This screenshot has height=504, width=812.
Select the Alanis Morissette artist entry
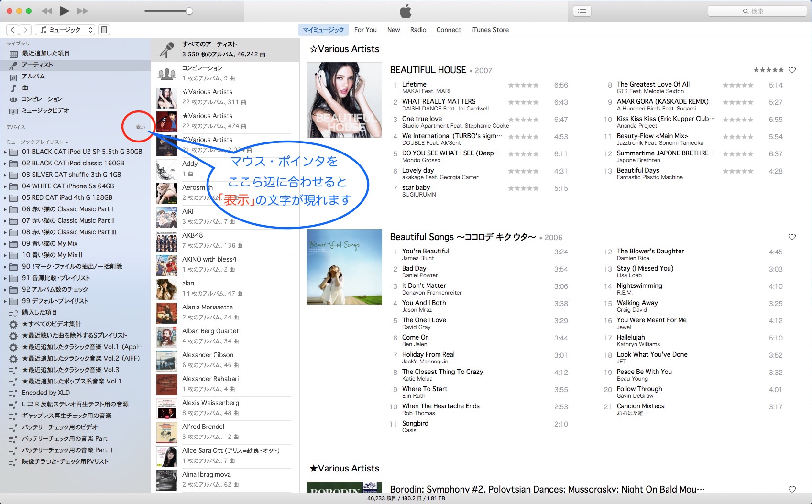pos(225,313)
